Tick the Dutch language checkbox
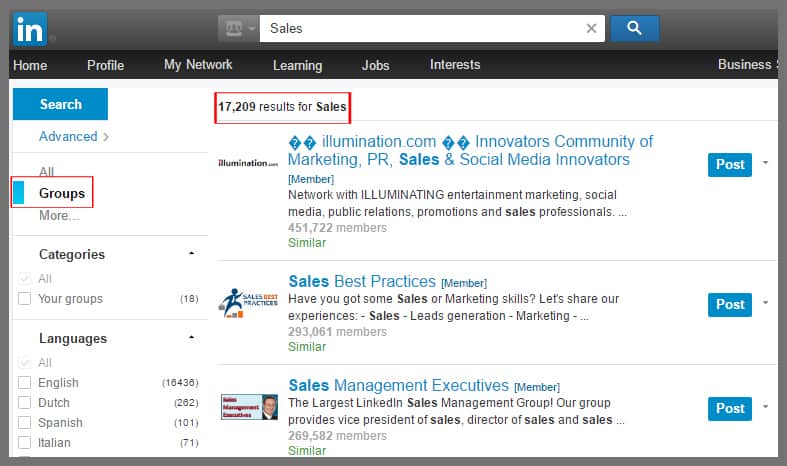The image size is (787, 466). tap(25, 403)
